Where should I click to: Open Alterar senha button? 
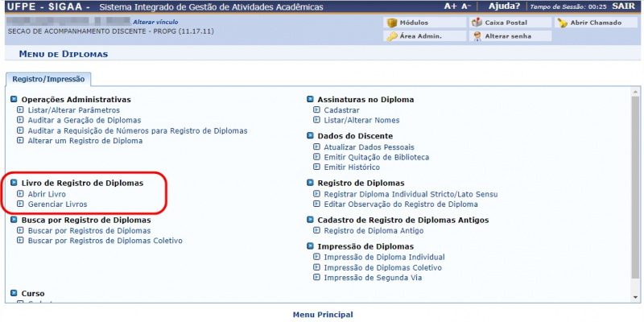pos(510,36)
